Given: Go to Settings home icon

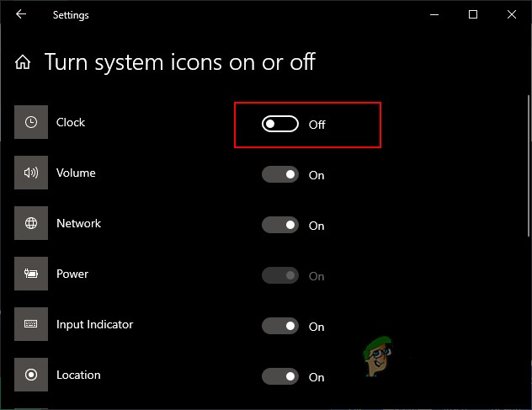Looking at the screenshot, I should pos(24,62).
